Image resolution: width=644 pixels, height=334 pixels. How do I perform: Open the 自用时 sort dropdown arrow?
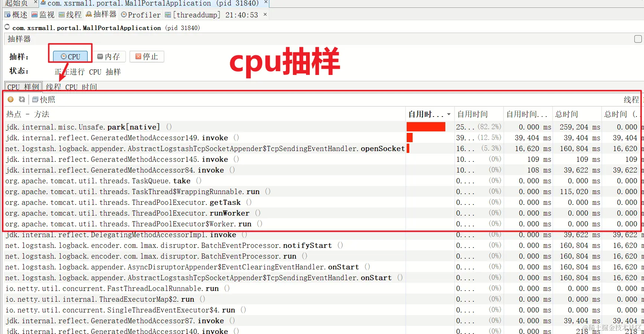click(x=449, y=114)
